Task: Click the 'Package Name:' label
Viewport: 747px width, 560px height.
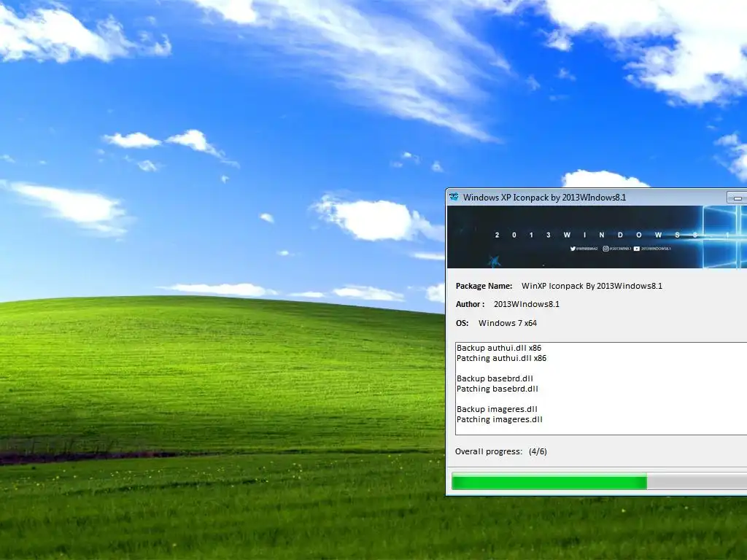Action: coord(484,286)
